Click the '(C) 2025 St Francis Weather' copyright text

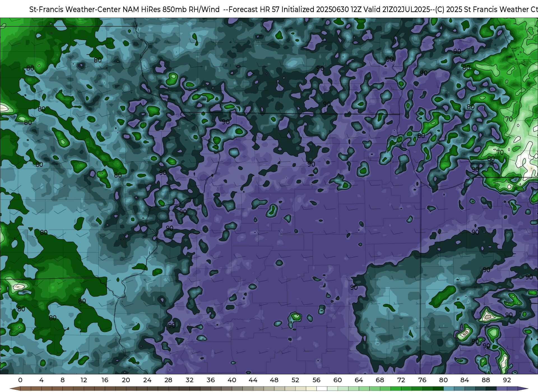click(x=482, y=10)
